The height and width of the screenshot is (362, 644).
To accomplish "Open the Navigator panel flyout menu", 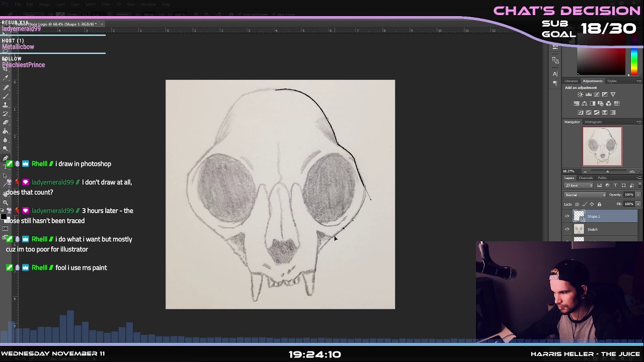I will coord(639,122).
